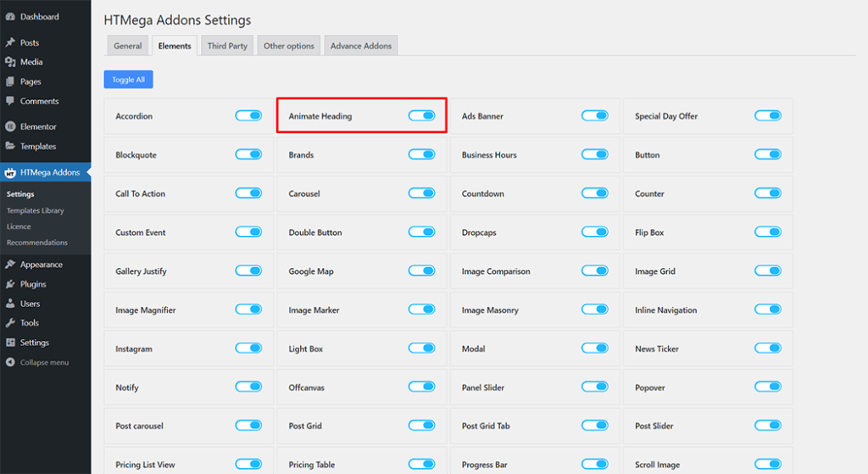Click the Dashboard icon in sidebar
The height and width of the screenshot is (474, 868).
click(10, 17)
